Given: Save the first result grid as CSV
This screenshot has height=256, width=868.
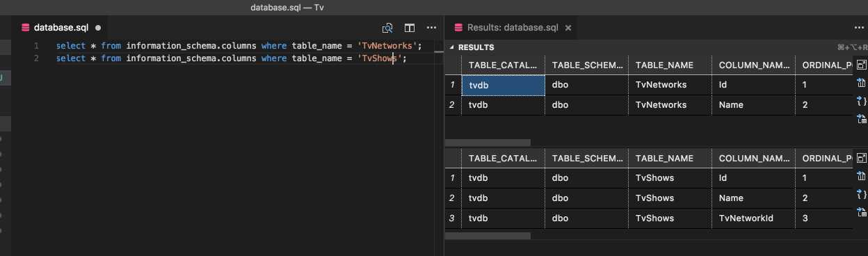Looking at the screenshot, I should [x=862, y=83].
